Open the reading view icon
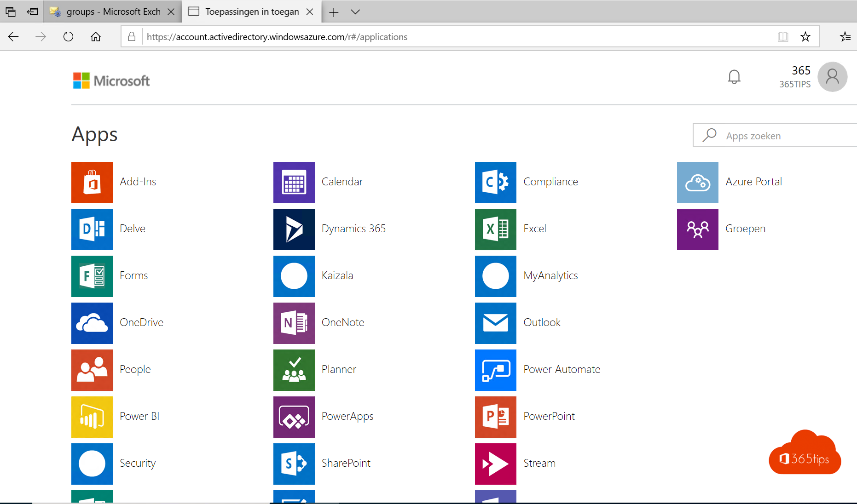The image size is (857, 504). (782, 37)
